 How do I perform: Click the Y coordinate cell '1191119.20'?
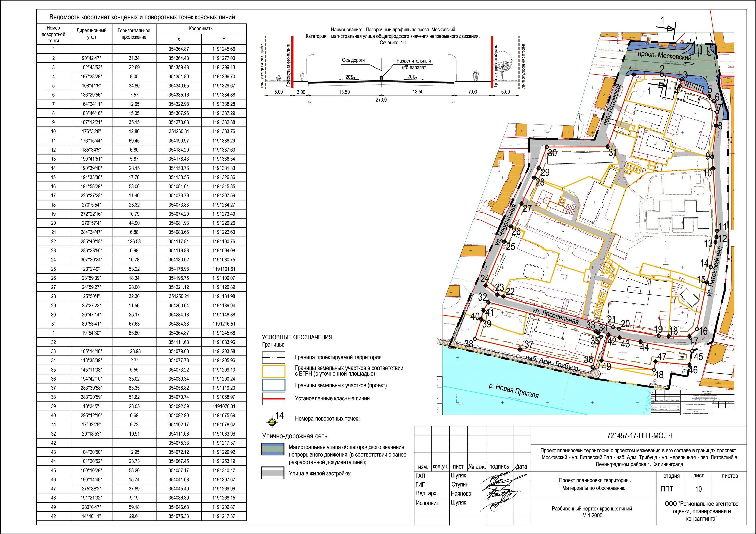(224, 388)
